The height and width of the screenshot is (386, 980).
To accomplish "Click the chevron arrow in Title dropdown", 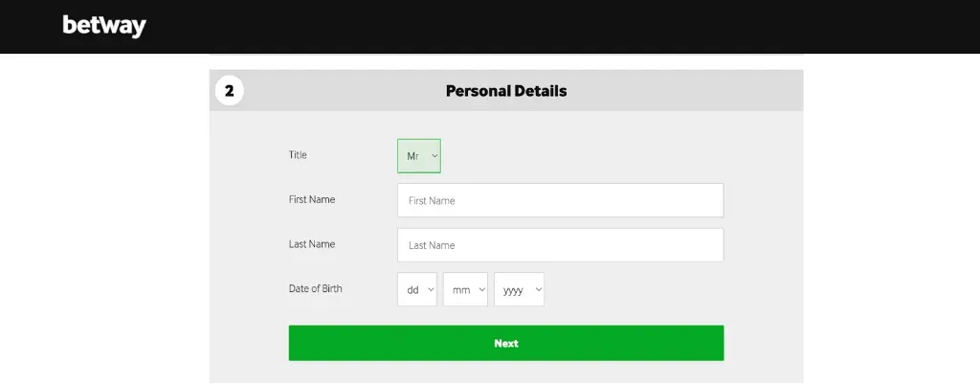I will tap(434, 155).
